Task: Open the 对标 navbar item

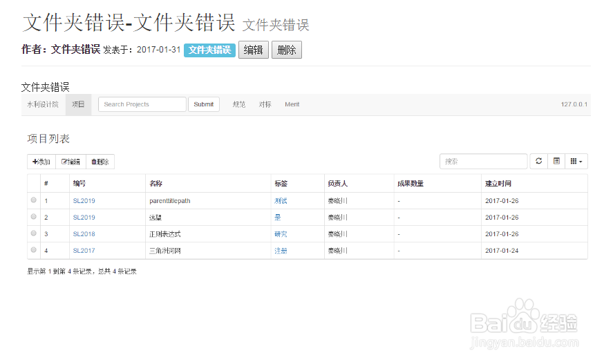Action: pos(265,104)
